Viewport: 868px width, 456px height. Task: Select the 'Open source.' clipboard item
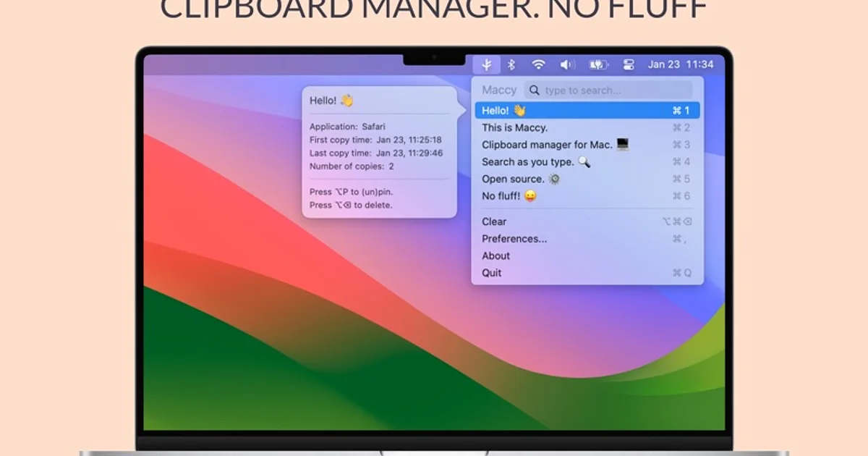click(587, 179)
